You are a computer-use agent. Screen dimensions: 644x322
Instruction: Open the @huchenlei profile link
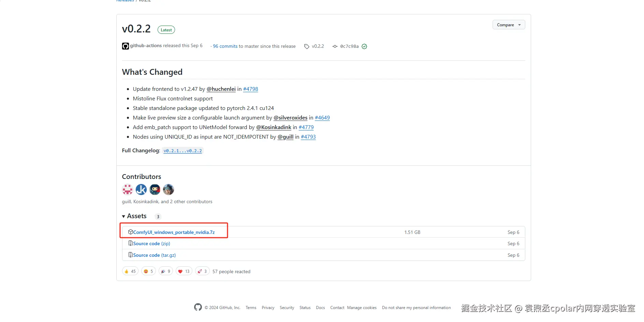tap(221, 89)
